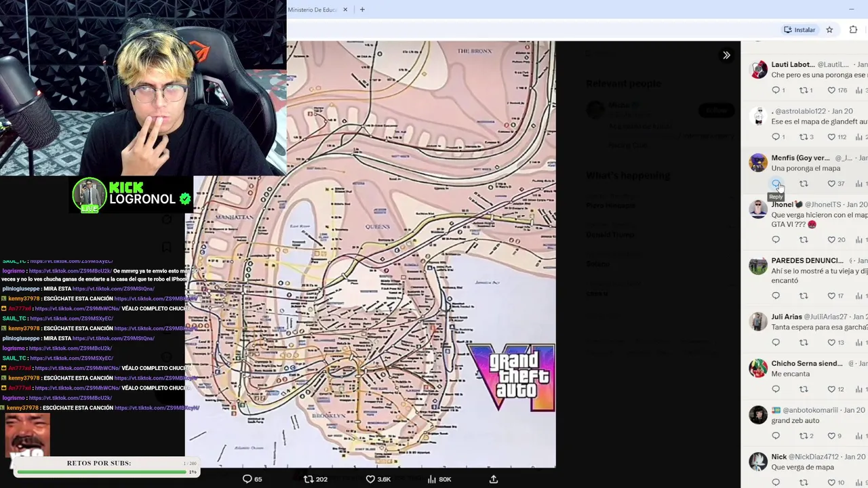Screen dimensions: 868x488
Task: Repost 'grand zeb auto' comment with 2 reposts
Action: coord(806,436)
